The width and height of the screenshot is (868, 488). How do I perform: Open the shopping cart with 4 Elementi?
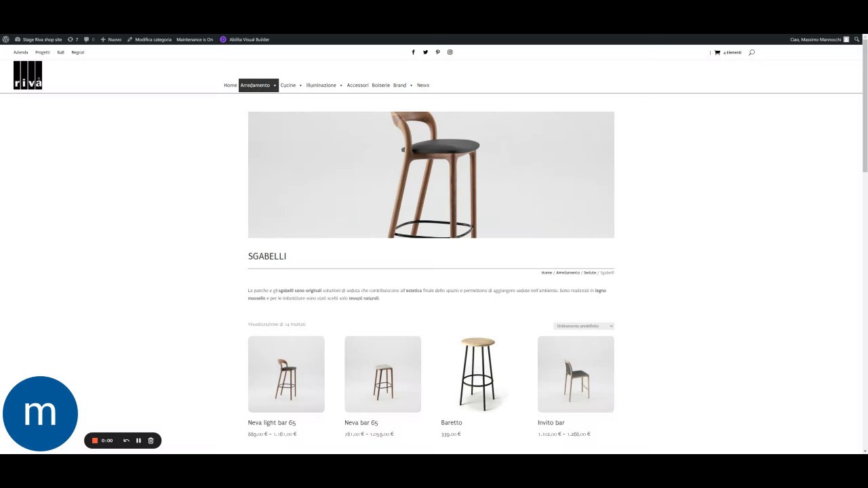[728, 52]
